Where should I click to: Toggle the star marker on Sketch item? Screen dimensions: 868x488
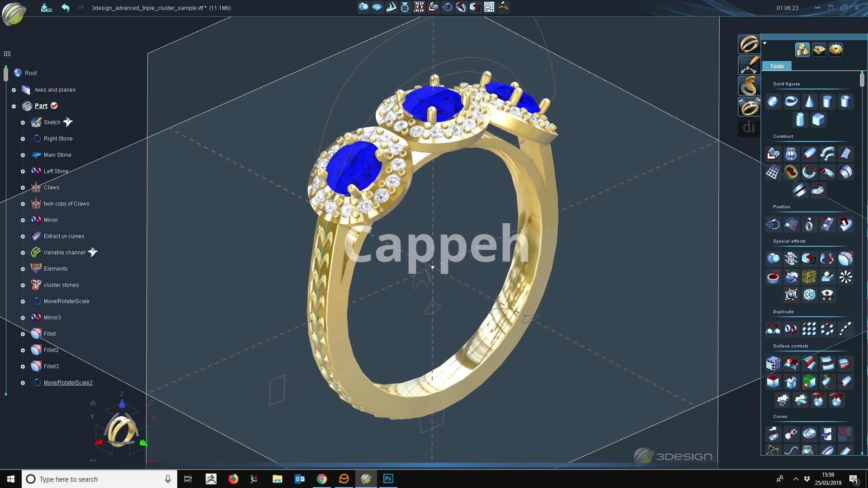68,122
